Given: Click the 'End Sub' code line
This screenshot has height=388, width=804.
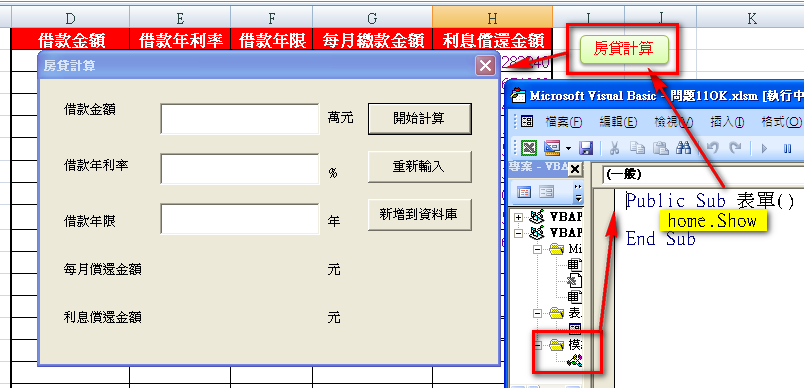Looking at the screenshot, I should pos(660,239).
